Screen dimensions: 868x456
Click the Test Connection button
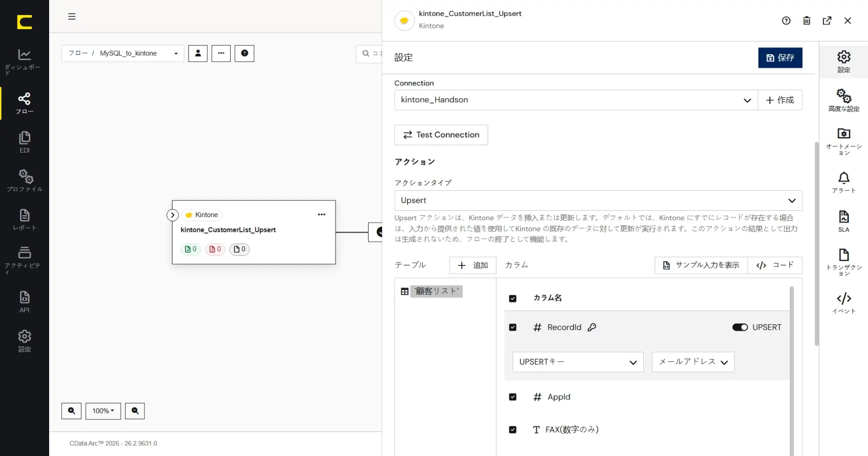441,135
